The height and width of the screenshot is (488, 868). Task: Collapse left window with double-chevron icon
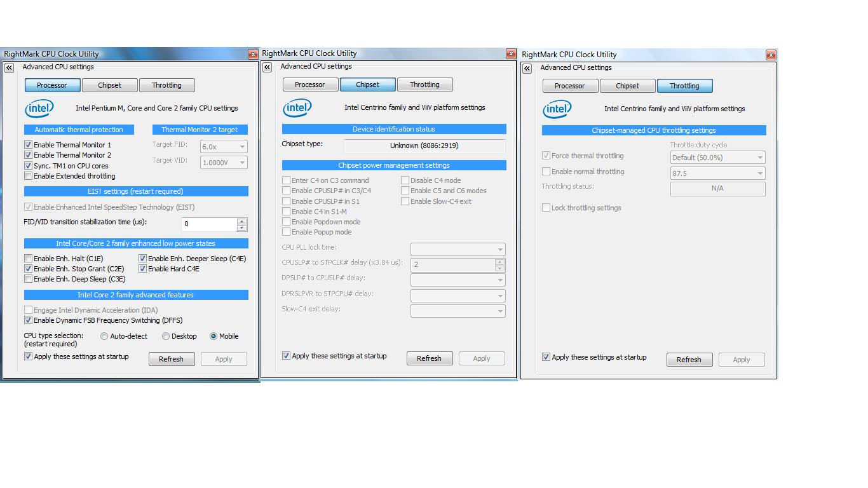[9, 67]
